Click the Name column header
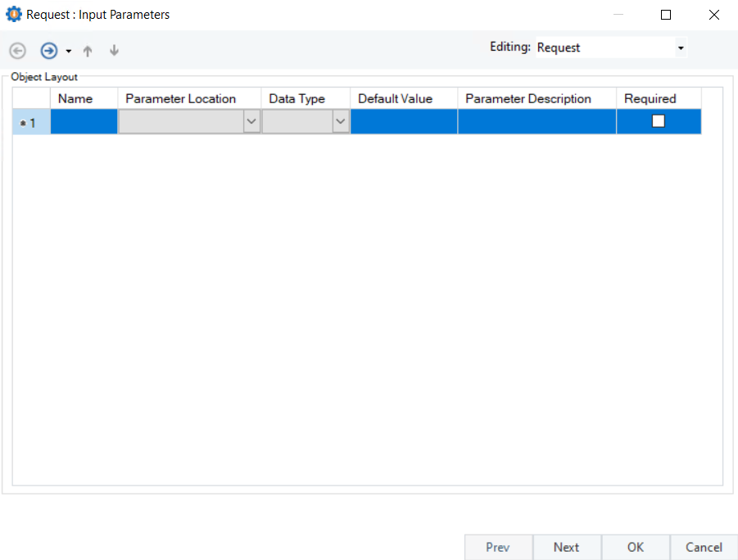Viewport: 738px width, 560px height. pyautogui.click(x=84, y=98)
